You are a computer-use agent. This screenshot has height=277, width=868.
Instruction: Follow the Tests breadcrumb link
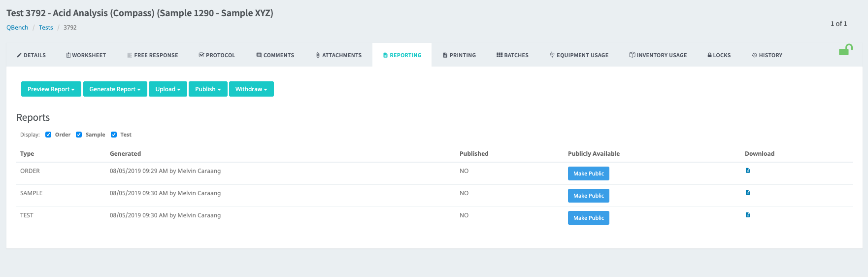46,28
